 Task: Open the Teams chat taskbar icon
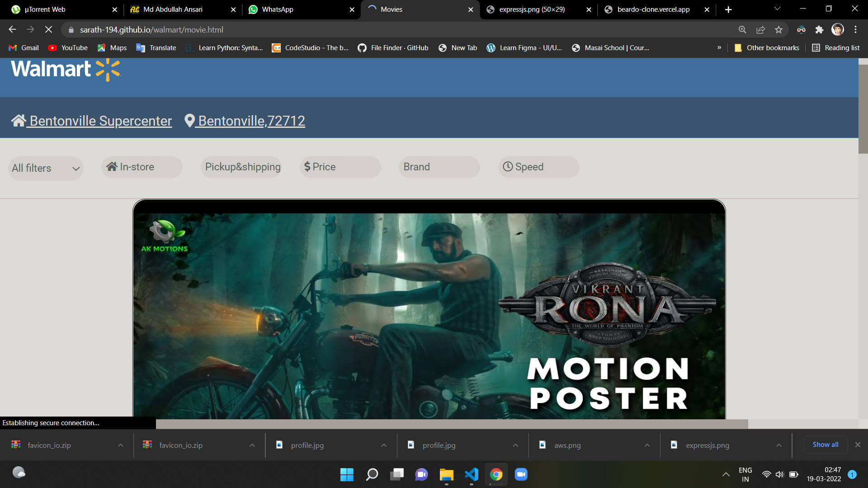pyautogui.click(x=421, y=474)
